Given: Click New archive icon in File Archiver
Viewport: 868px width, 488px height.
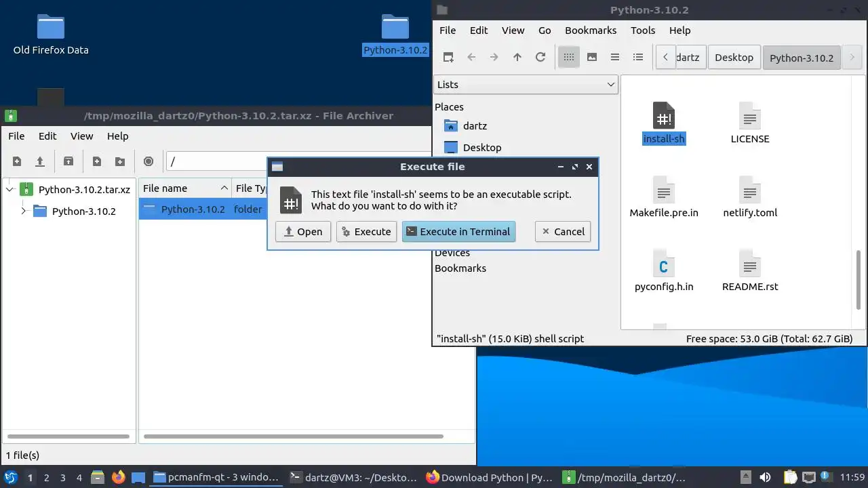Looking at the screenshot, I should [17, 161].
